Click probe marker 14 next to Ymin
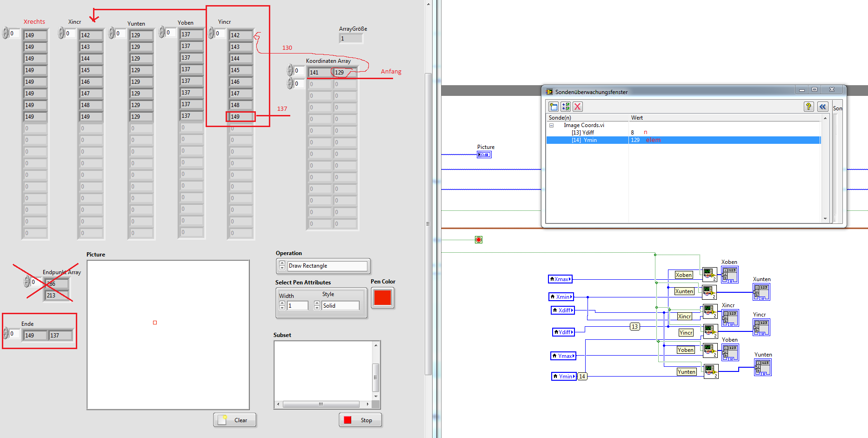This screenshot has height=438, width=868. tap(582, 376)
